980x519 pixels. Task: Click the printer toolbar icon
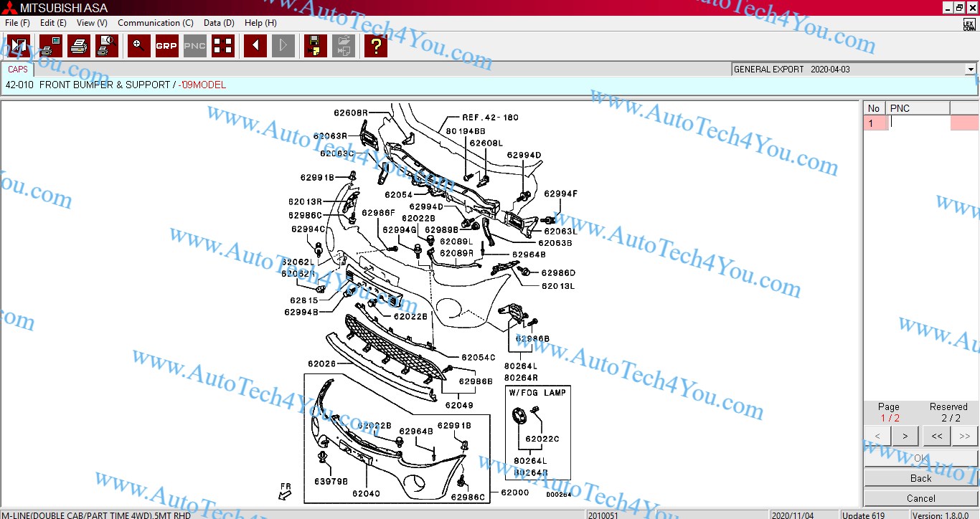click(79, 46)
